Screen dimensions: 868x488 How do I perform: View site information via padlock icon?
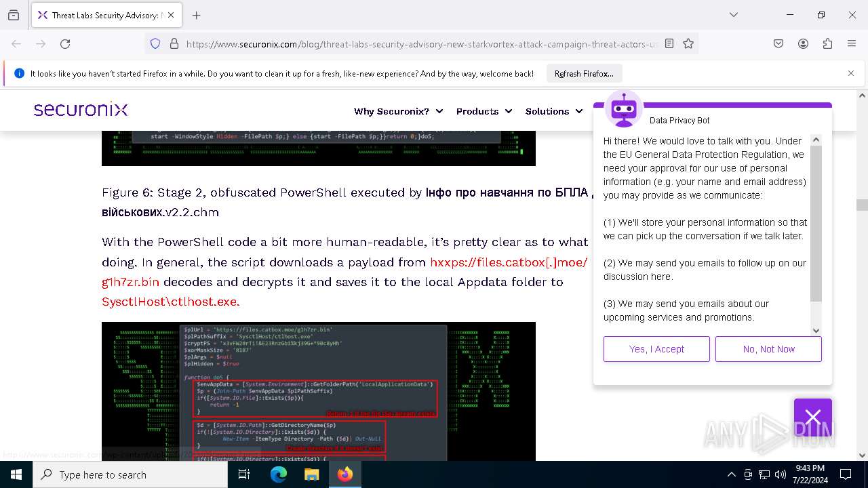[x=174, y=43]
